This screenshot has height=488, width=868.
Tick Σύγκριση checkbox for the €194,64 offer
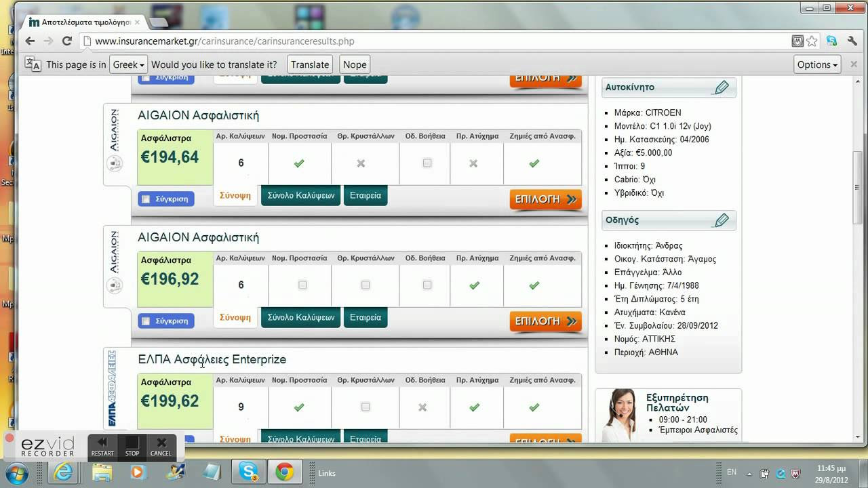tap(145, 199)
